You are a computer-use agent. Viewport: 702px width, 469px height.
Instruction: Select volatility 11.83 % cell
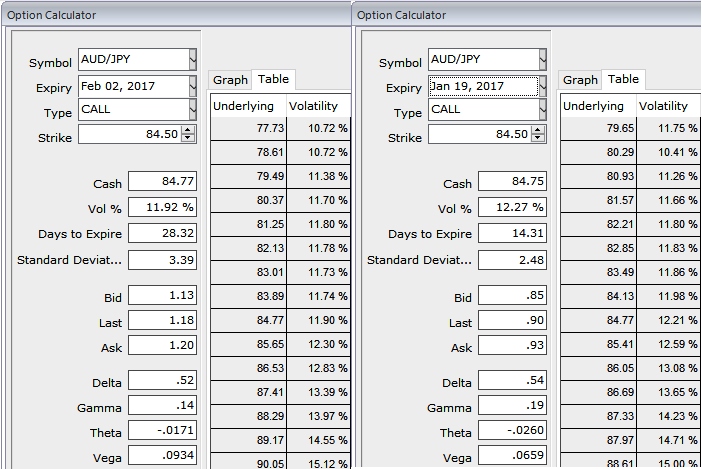[x=668, y=248]
